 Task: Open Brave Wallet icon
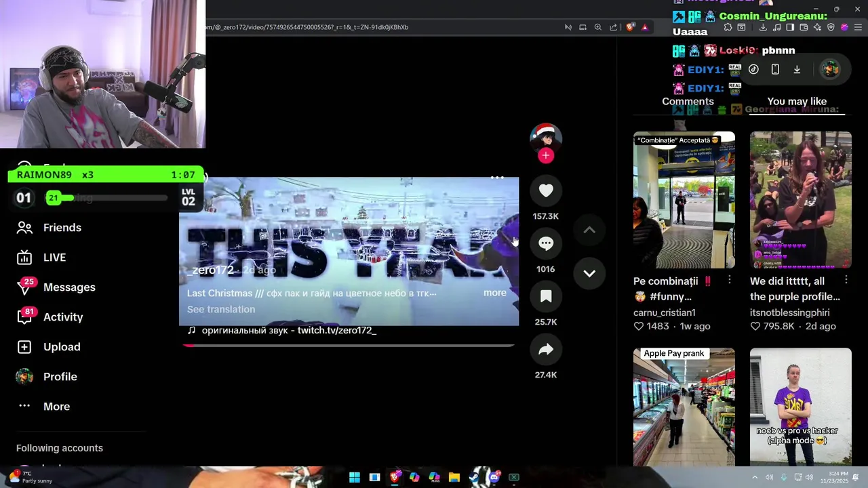tap(804, 27)
